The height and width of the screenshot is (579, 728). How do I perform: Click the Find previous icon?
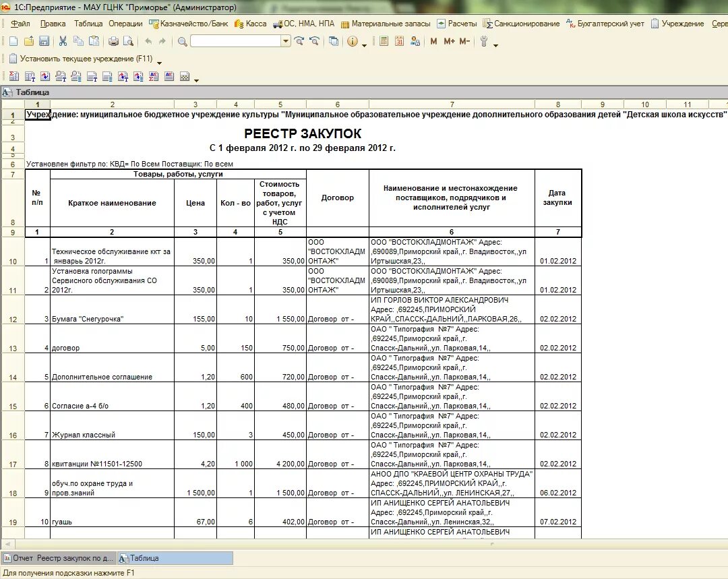click(x=314, y=41)
